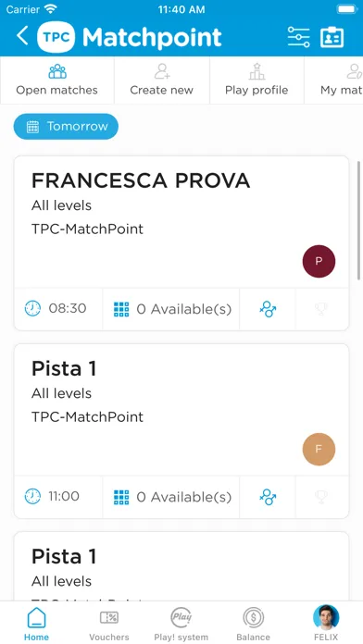Open Play! system in bottom bar
Image resolution: width=363 pixels, height=644 pixels.
point(181,624)
